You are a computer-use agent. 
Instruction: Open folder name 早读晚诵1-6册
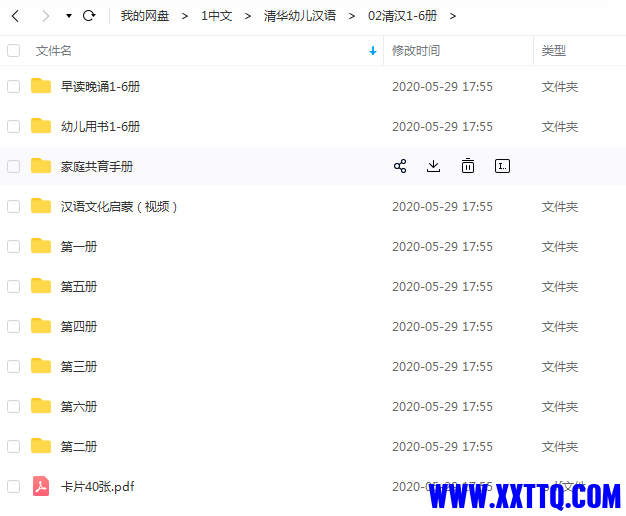tap(100, 86)
